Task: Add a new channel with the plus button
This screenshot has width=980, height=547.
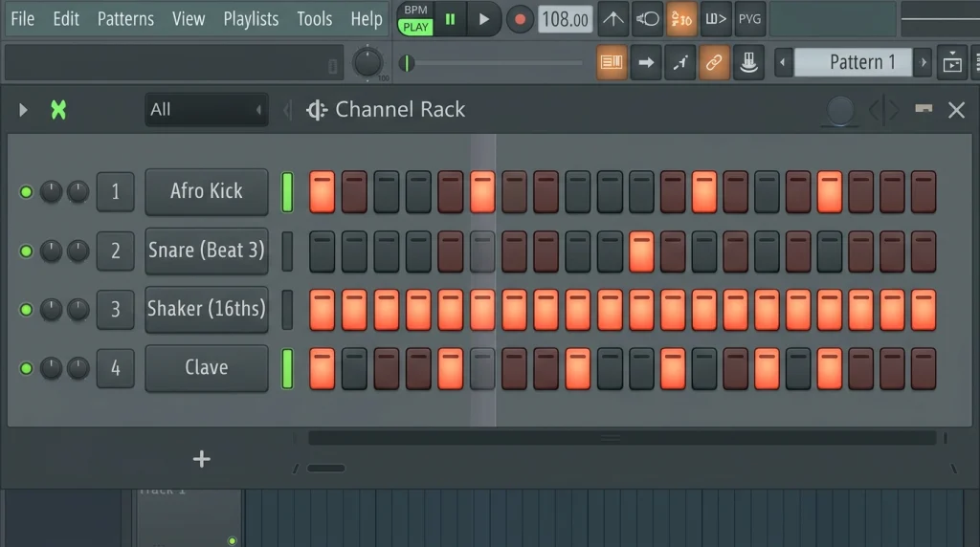Action: [201, 460]
